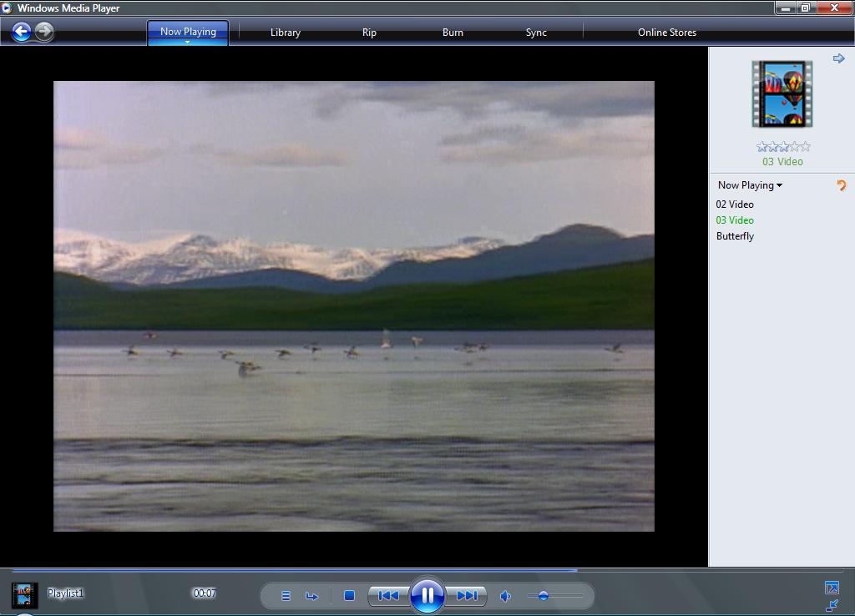Go to the Online Stores tab

[x=667, y=33]
